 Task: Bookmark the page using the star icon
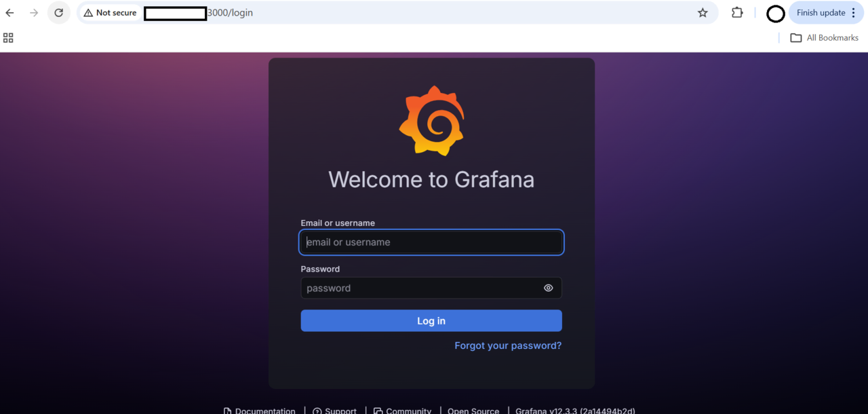[x=703, y=12]
